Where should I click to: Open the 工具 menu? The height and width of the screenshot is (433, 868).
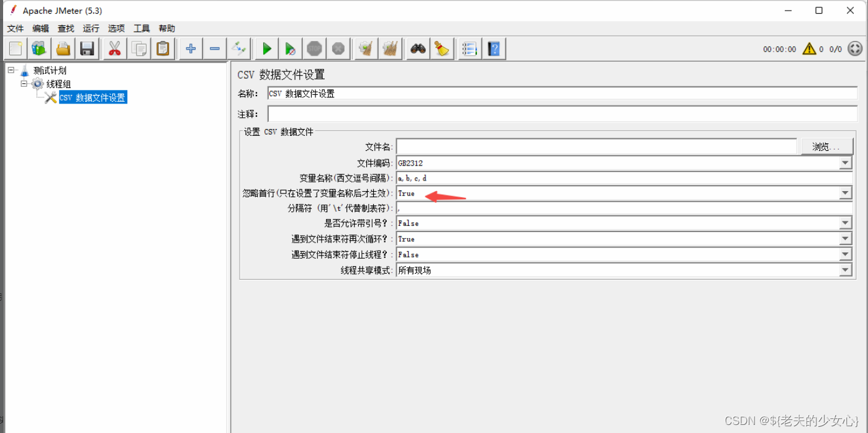(142, 29)
